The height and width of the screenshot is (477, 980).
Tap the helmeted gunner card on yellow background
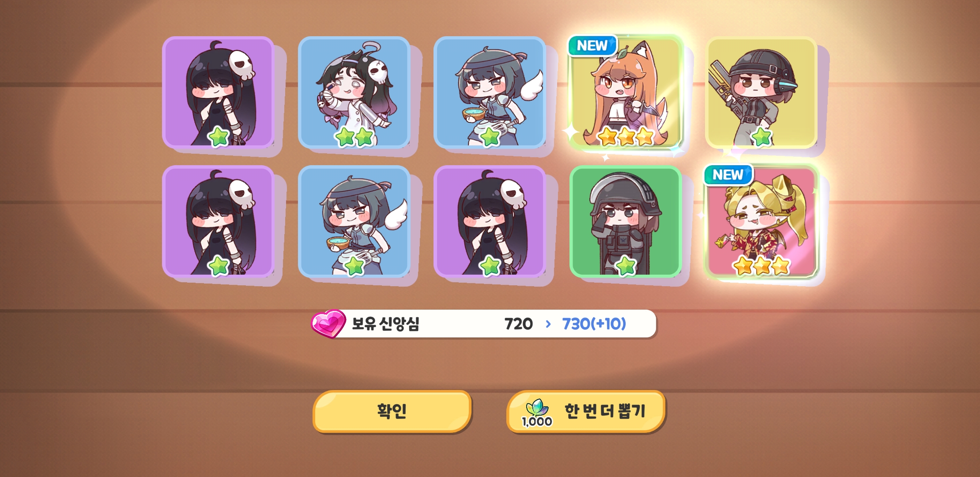pyautogui.click(x=761, y=93)
